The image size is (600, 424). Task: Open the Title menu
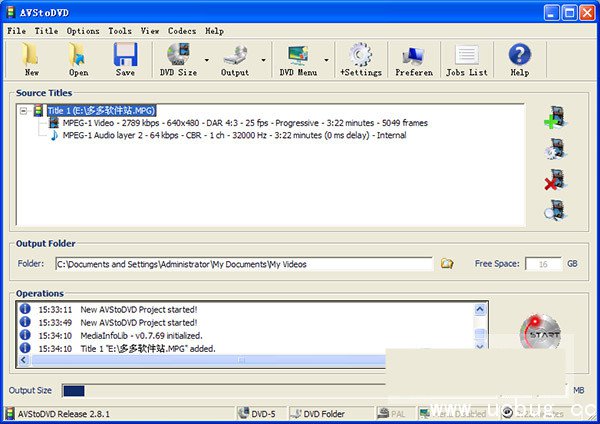coord(46,31)
